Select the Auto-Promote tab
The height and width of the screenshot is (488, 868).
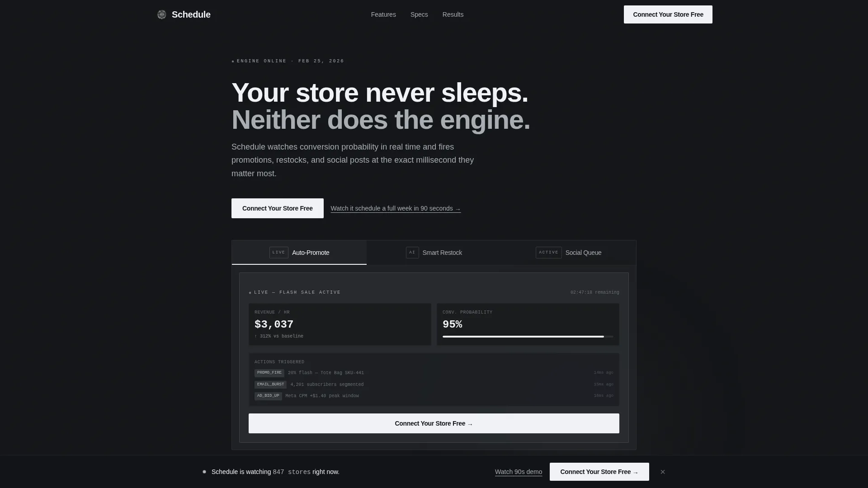[x=299, y=253]
